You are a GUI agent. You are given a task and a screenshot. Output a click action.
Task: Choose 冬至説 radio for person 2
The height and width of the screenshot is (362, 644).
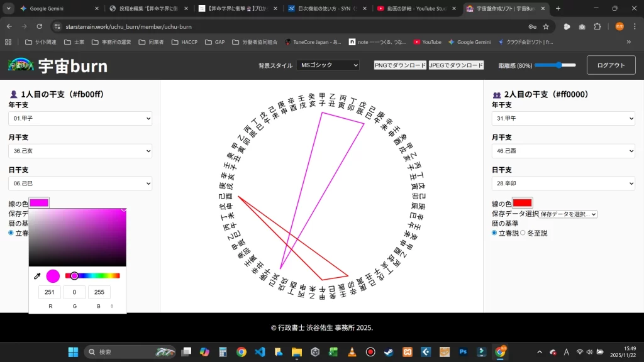pyautogui.click(x=523, y=233)
